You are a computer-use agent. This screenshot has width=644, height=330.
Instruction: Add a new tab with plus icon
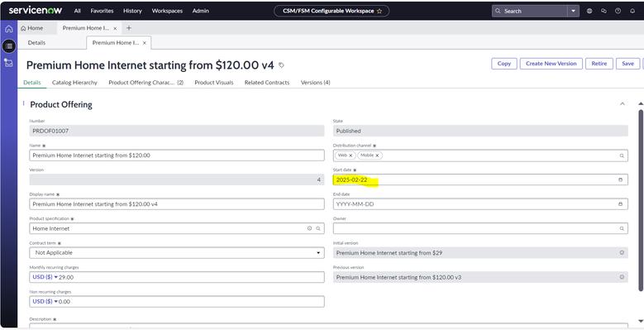129,28
